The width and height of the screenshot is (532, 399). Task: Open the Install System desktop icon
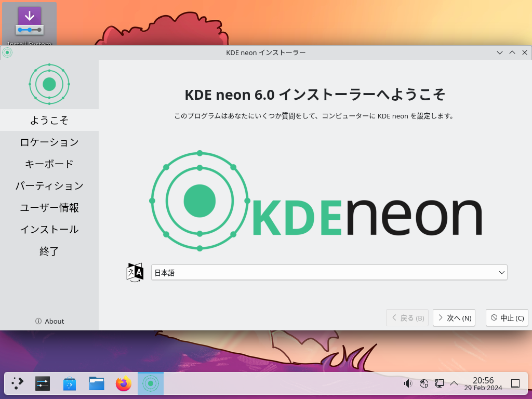tap(30, 24)
